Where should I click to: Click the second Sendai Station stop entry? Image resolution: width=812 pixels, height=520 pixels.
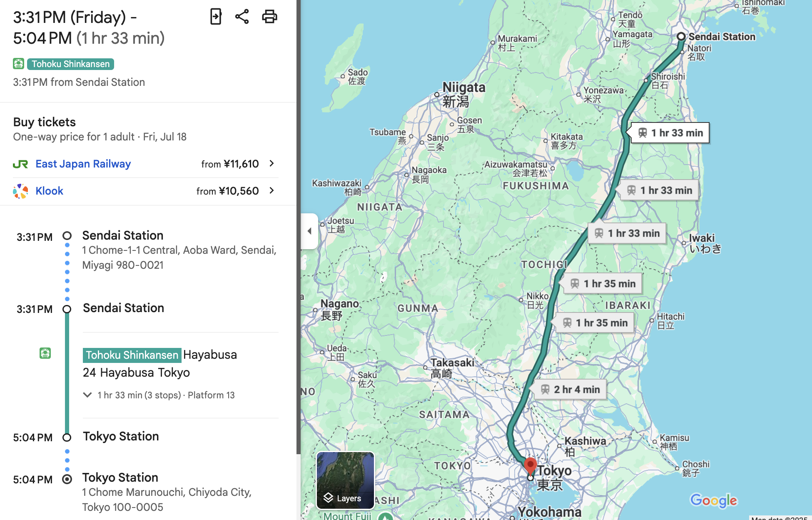[x=123, y=308]
